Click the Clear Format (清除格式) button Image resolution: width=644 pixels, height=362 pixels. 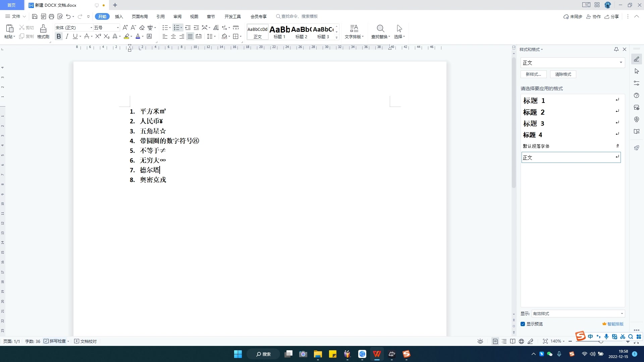[x=563, y=74]
